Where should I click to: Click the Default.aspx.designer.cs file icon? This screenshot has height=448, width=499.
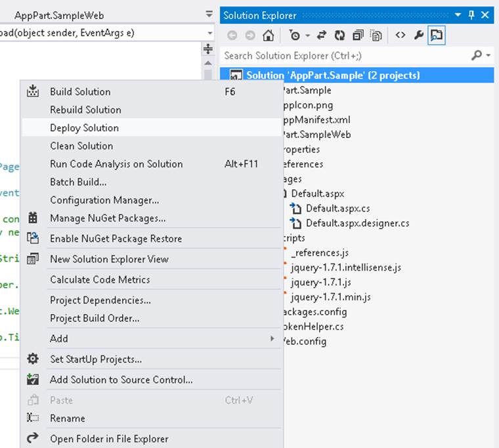click(x=295, y=223)
